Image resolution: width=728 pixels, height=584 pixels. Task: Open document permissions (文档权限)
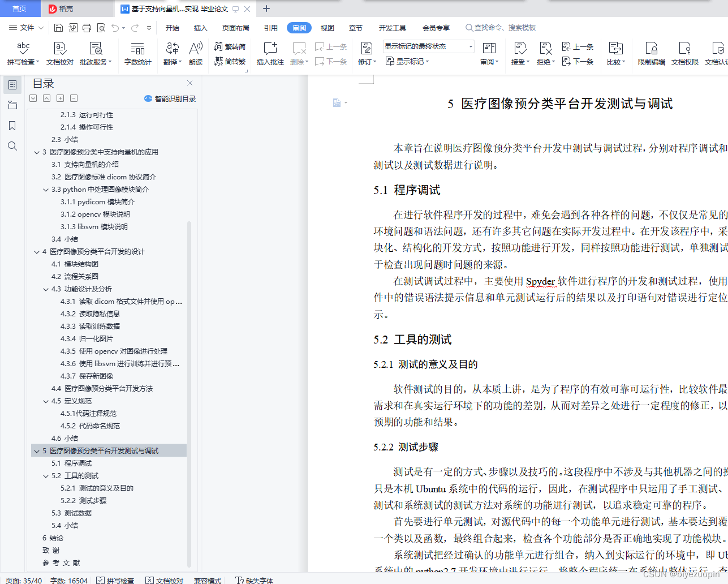pos(685,54)
